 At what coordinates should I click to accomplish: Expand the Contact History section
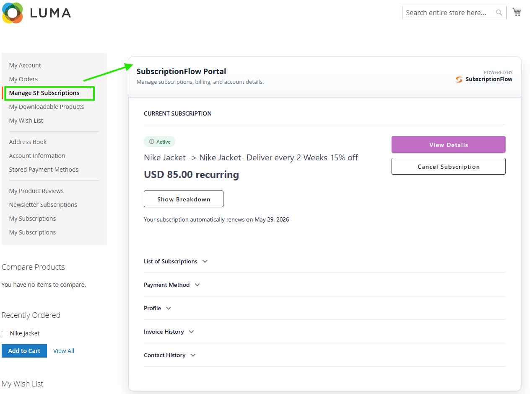[170, 355]
